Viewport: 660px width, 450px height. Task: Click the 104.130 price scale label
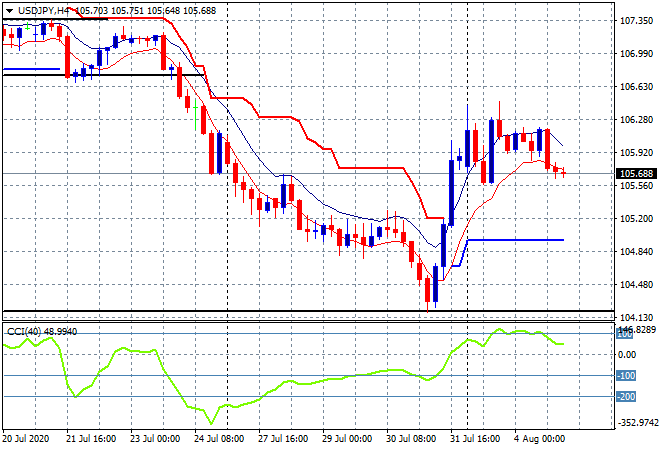pos(636,318)
